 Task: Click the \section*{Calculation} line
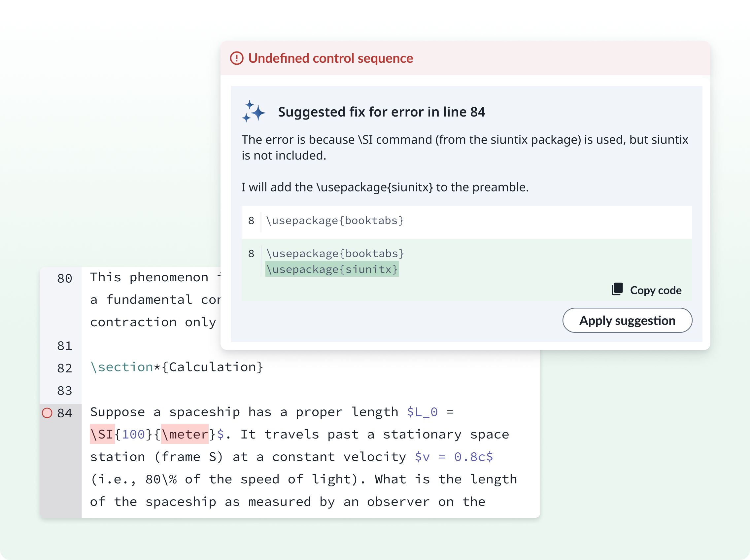point(177,367)
